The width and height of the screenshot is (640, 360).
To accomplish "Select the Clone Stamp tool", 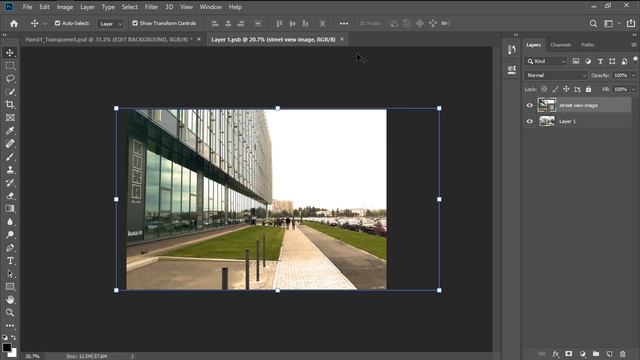I will 10,170.
